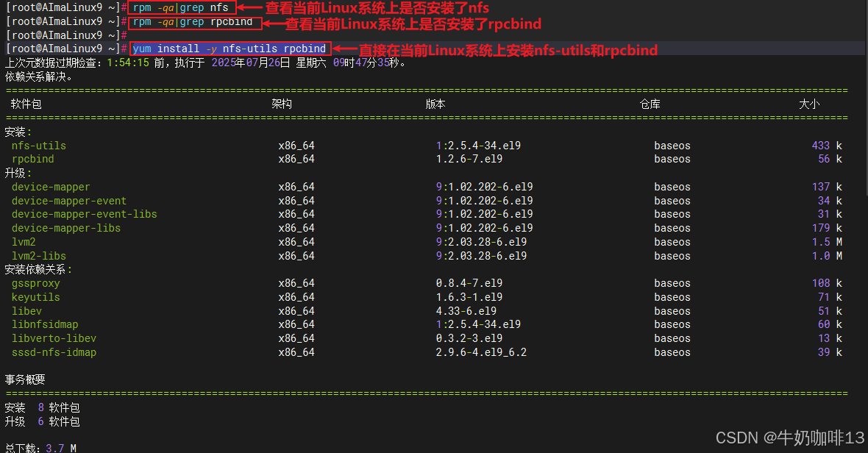Image resolution: width=868 pixels, height=453 pixels.
Task: Click the lvm2-libs package name
Action: point(39,255)
